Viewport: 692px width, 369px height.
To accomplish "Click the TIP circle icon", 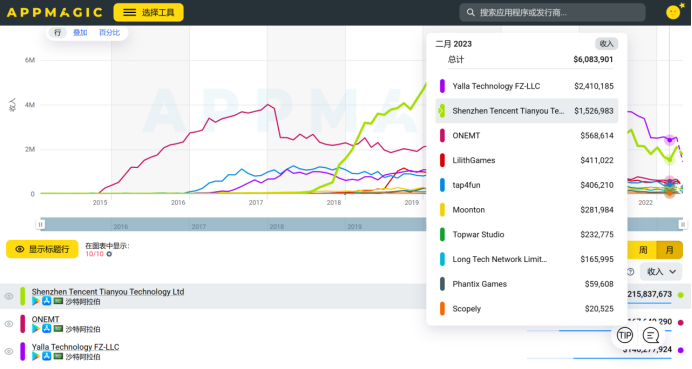I will pyautogui.click(x=624, y=335).
